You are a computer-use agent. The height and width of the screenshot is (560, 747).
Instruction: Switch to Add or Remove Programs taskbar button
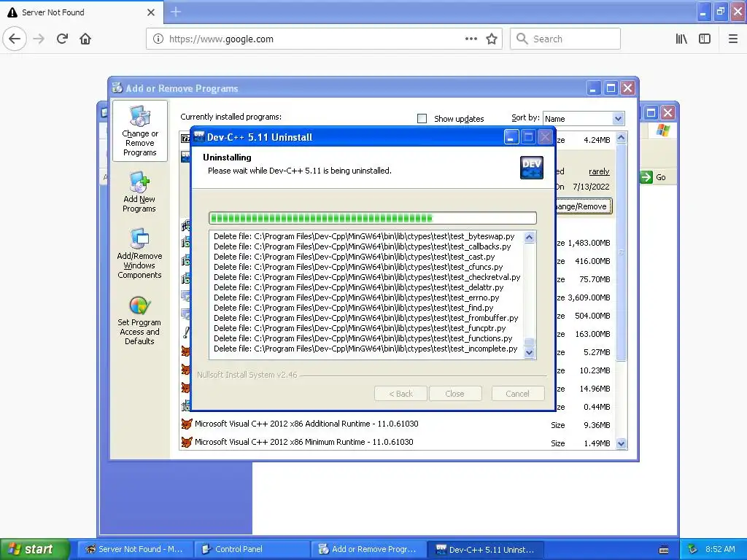click(368, 549)
